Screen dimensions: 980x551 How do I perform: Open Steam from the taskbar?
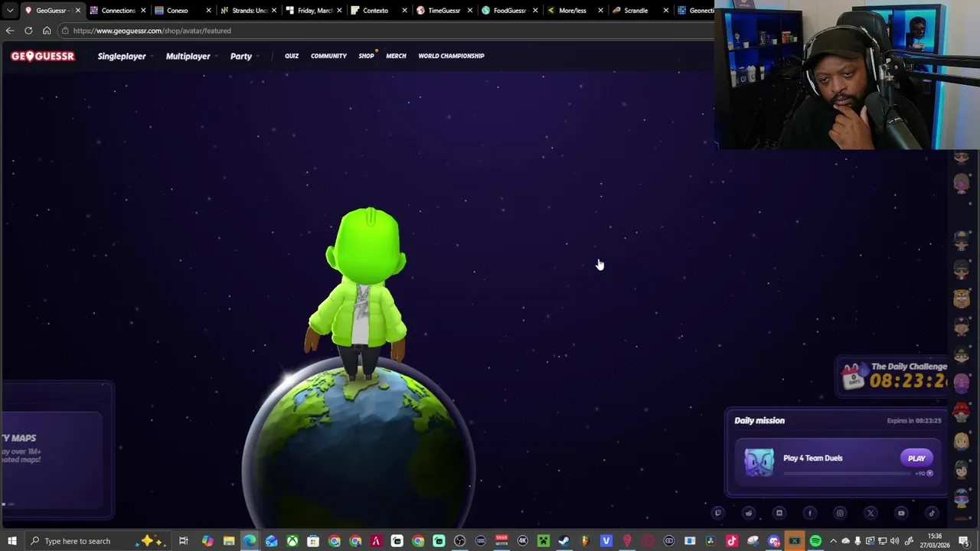point(564,541)
